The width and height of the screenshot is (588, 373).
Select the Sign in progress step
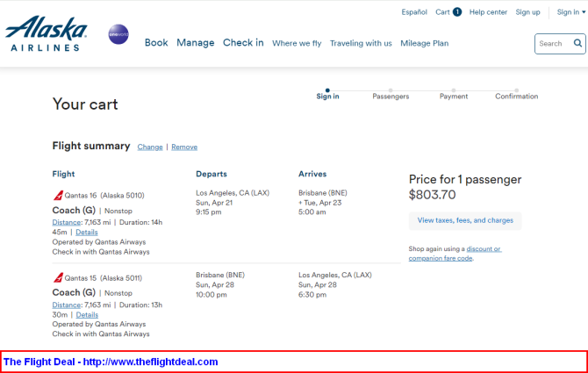(x=327, y=95)
